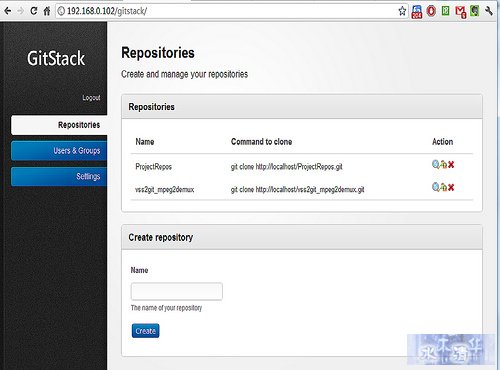Log out using the Logout link
Viewport: 500px width, 370px height.
(91, 98)
